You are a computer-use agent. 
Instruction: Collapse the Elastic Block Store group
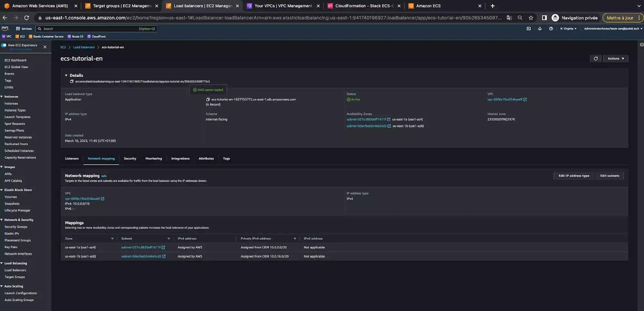[x=2, y=190]
